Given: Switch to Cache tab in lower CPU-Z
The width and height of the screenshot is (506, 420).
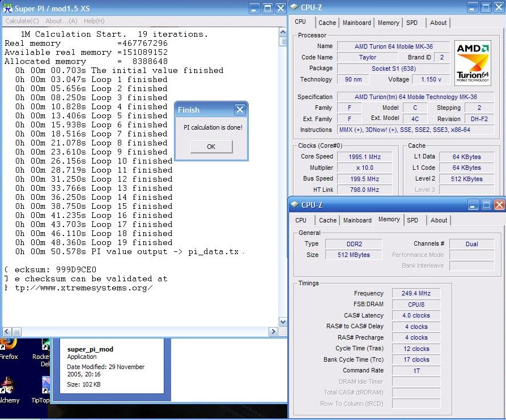Looking at the screenshot, I should [x=328, y=221].
